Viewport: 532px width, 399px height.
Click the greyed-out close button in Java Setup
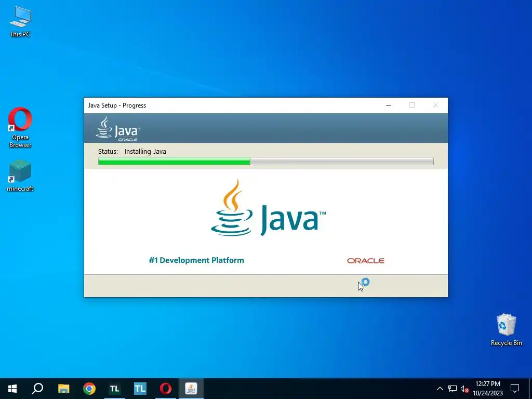tap(436, 105)
